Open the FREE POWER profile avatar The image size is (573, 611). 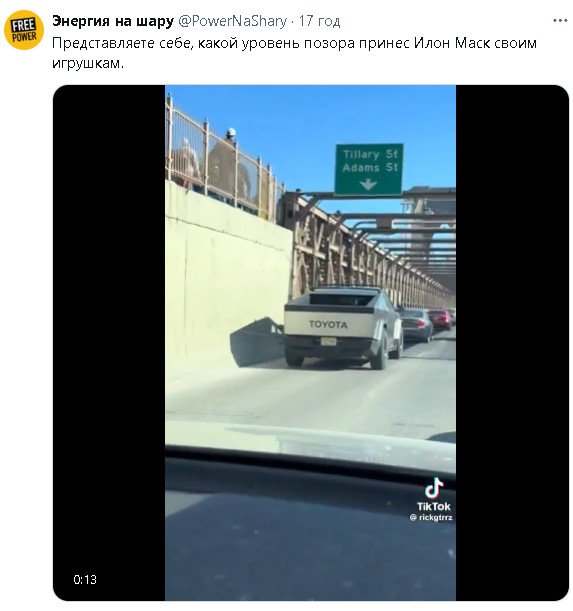[x=24, y=30]
